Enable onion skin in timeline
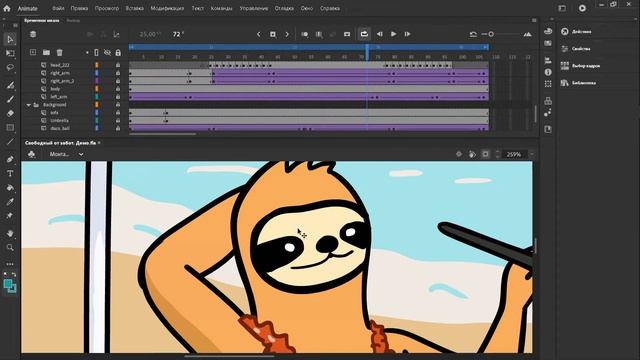Viewport: 640px width, 360px height. [304, 34]
